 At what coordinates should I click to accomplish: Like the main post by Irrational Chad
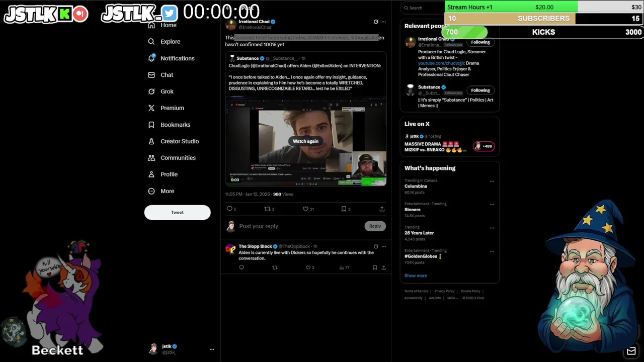pyautogui.click(x=305, y=209)
